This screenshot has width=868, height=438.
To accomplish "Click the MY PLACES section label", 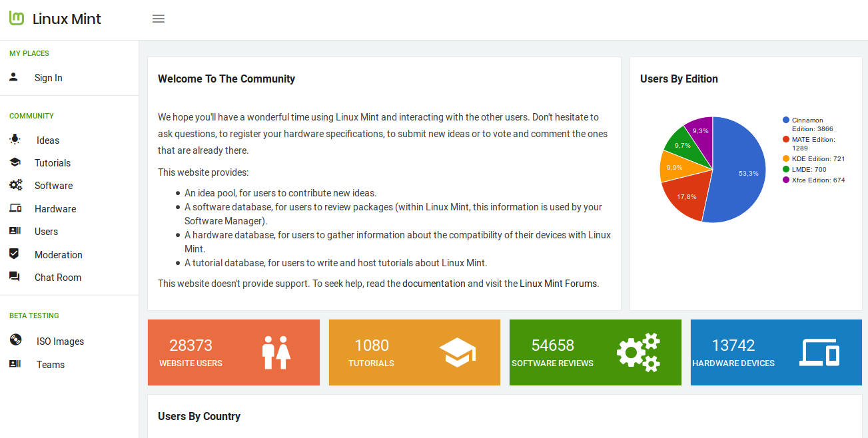I will 29,53.
